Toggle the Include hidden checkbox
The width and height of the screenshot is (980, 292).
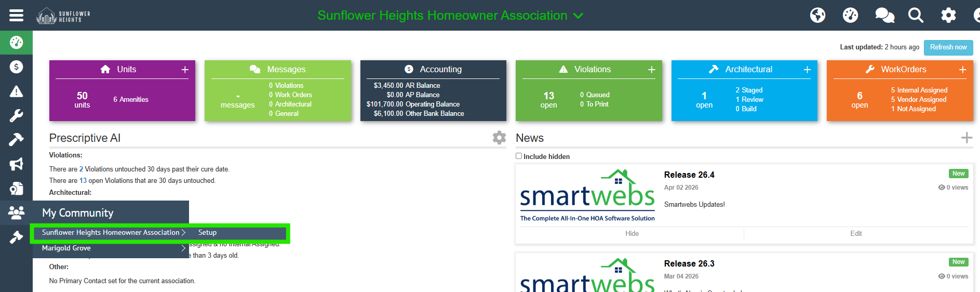click(x=519, y=156)
